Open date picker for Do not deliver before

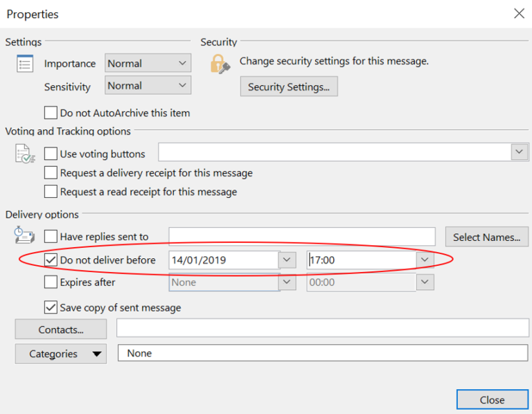click(287, 260)
